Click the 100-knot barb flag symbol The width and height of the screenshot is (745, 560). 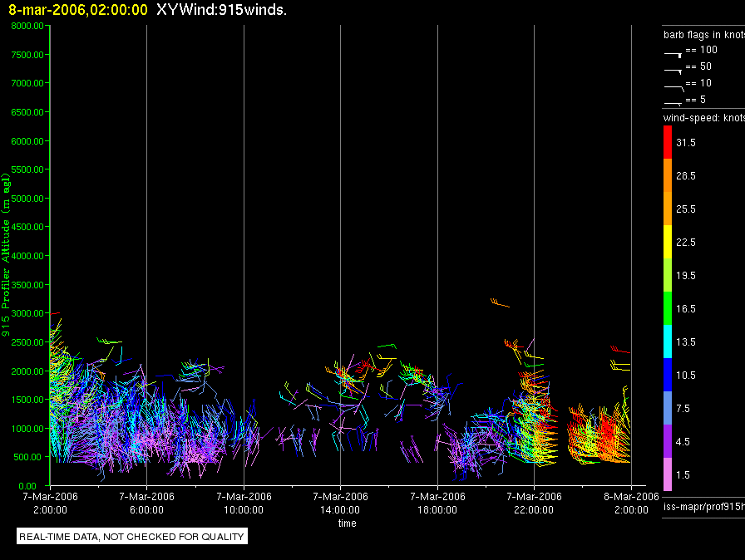click(673, 55)
